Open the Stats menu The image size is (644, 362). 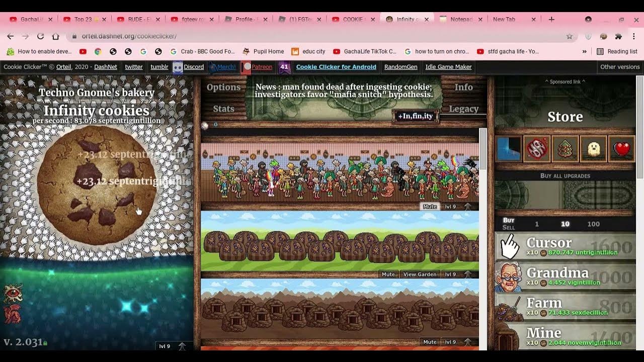223,109
